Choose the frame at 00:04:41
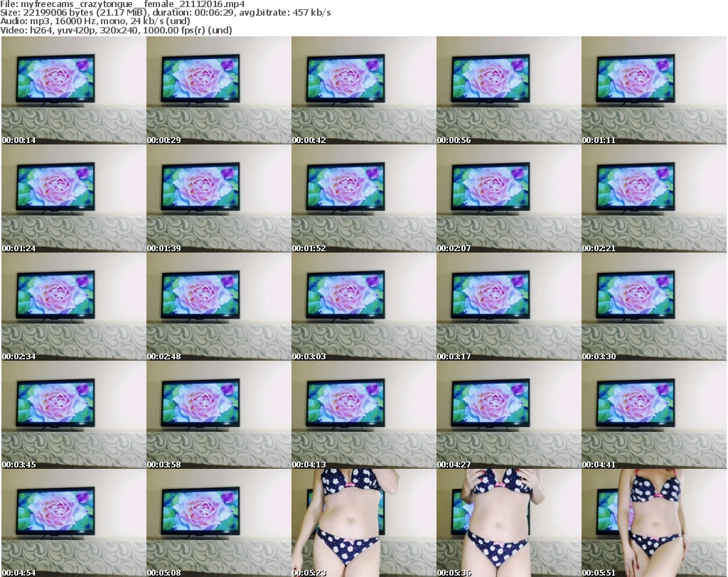Image resolution: width=728 pixels, height=577 pixels. pos(654,415)
